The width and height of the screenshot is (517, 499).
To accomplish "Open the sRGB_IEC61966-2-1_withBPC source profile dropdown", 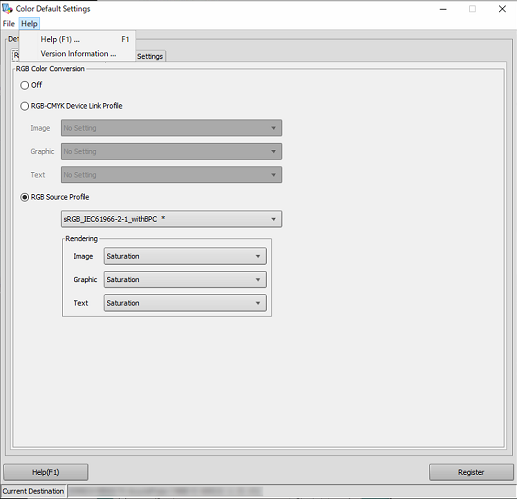I will (x=171, y=219).
